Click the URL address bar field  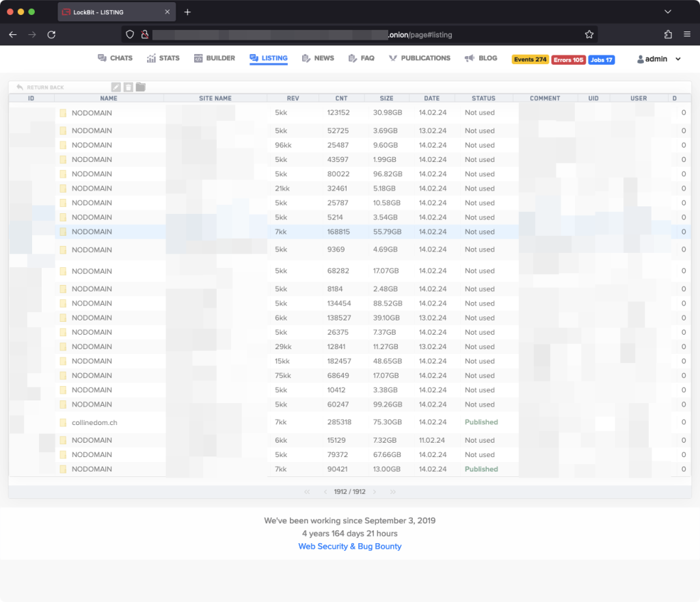(x=355, y=34)
